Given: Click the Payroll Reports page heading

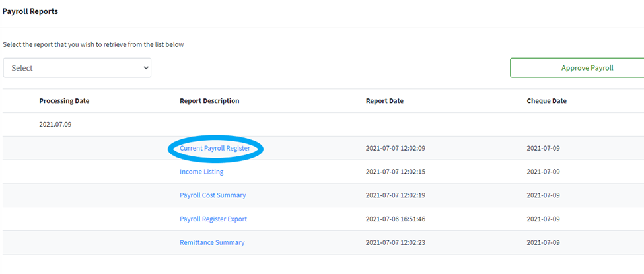Looking at the screenshot, I should point(30,12).
